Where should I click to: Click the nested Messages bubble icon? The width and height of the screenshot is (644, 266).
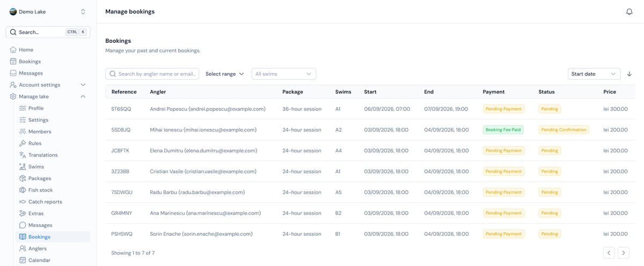23,225
